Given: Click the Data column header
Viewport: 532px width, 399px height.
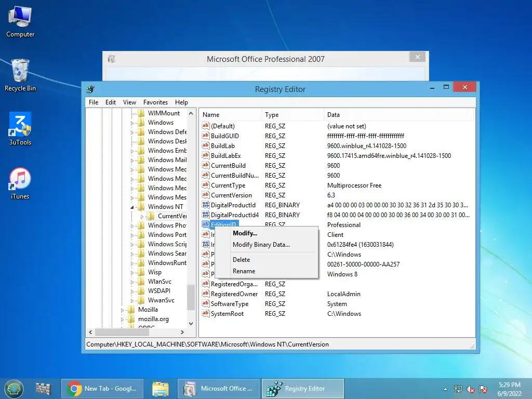Looking at the screenshot, I should [x=398, y=115].
